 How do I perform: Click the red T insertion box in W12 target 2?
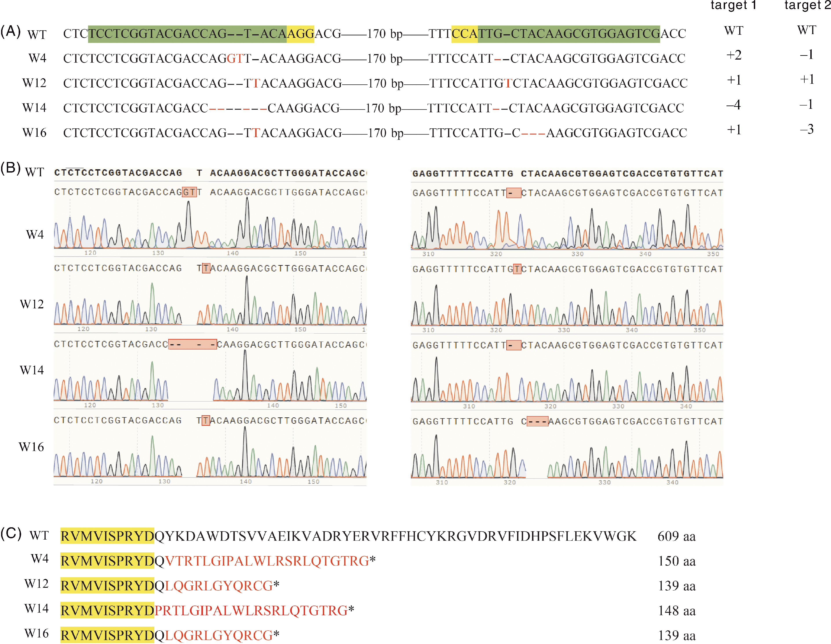point(517,269)
